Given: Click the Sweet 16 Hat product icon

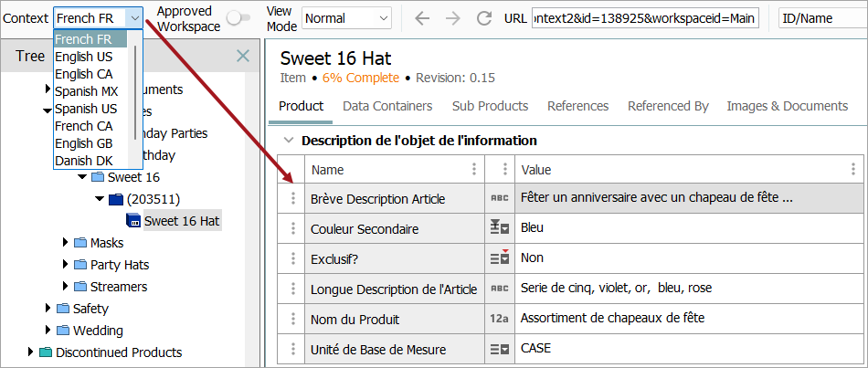Looking at the screenshot, I should (x=132, y=221).
